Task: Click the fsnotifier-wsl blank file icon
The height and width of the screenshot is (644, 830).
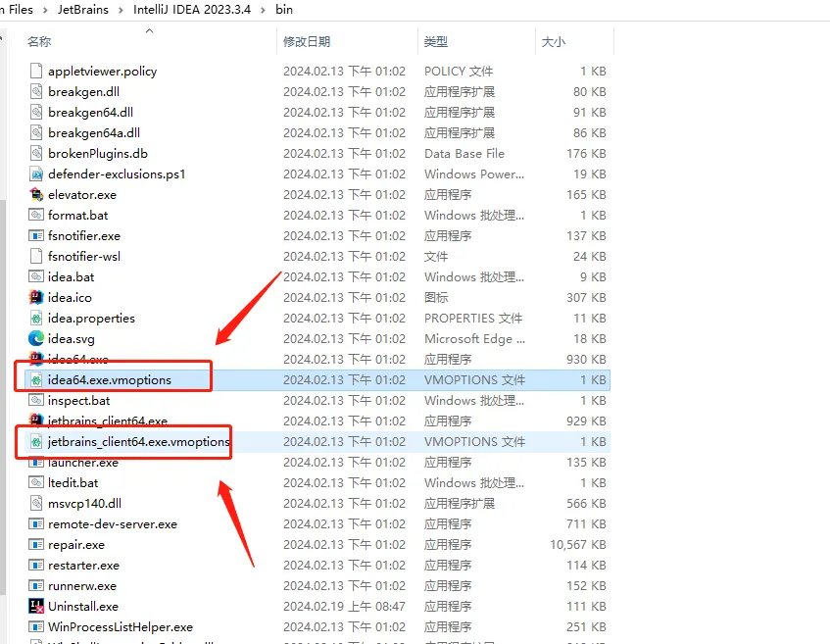Action: click(x=36, y=257)
